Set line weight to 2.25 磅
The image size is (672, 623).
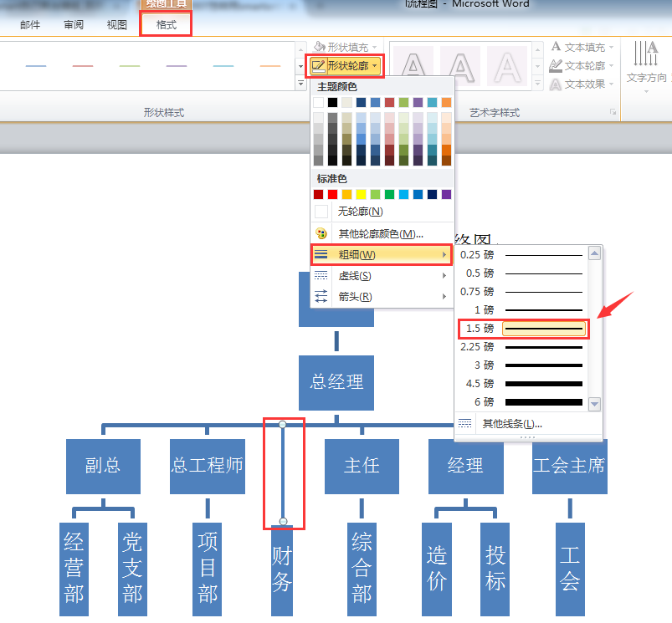521,347
